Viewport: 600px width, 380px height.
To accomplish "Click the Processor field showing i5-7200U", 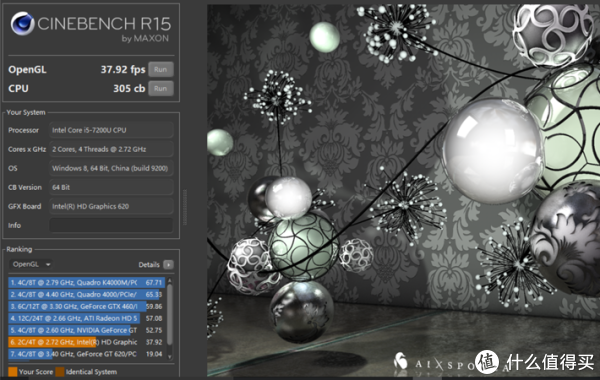I will tap(111, 130).
